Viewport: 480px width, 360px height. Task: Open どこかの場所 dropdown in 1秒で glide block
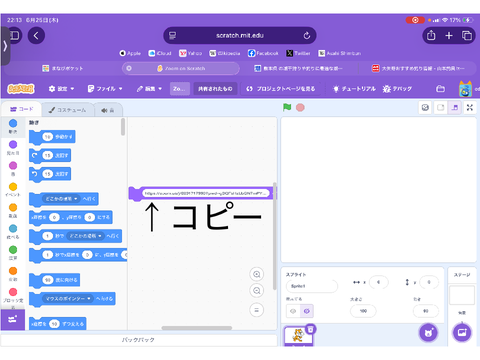click(86, 236)
